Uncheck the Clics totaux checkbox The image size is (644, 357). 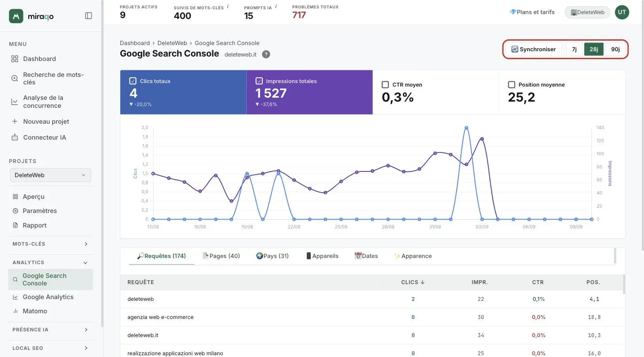[133, 81]
